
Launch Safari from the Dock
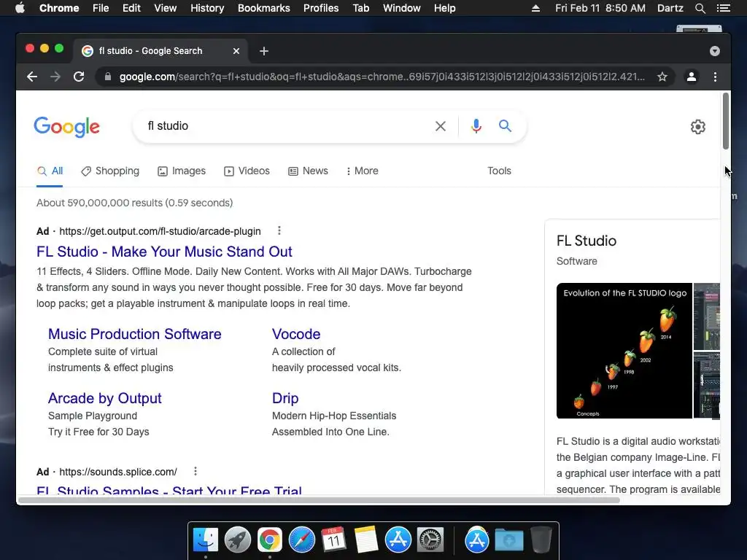click(301, 540)
